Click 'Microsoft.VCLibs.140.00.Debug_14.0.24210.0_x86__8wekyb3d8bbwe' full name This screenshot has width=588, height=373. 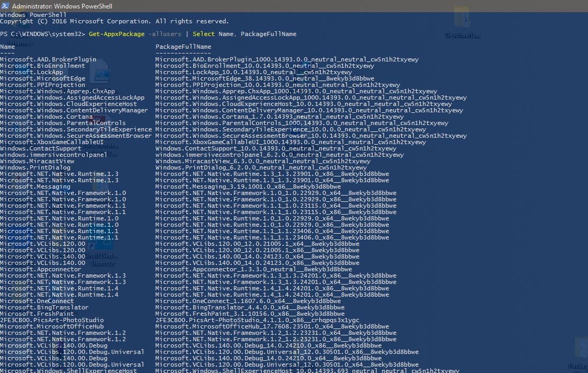[x=268, y=345]
